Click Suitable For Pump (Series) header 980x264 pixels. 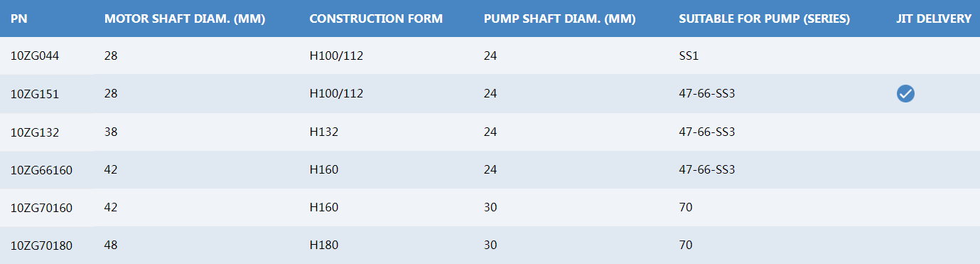(x=765, y=19)
